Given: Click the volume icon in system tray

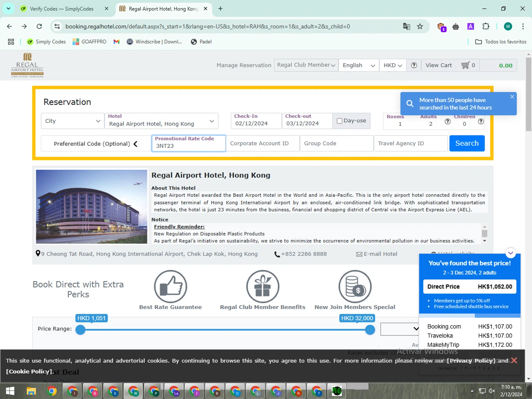Looking at the screenshot, I should tap(492, 391).
